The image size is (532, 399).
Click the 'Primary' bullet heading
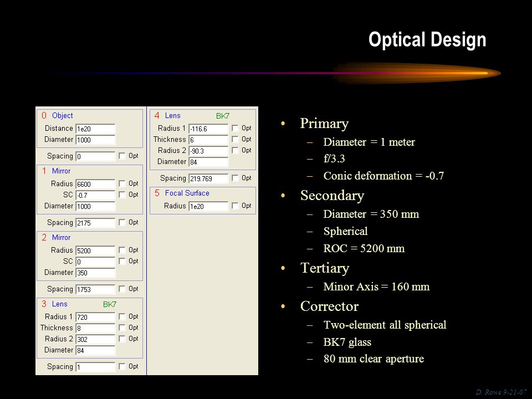click(324, 123)
